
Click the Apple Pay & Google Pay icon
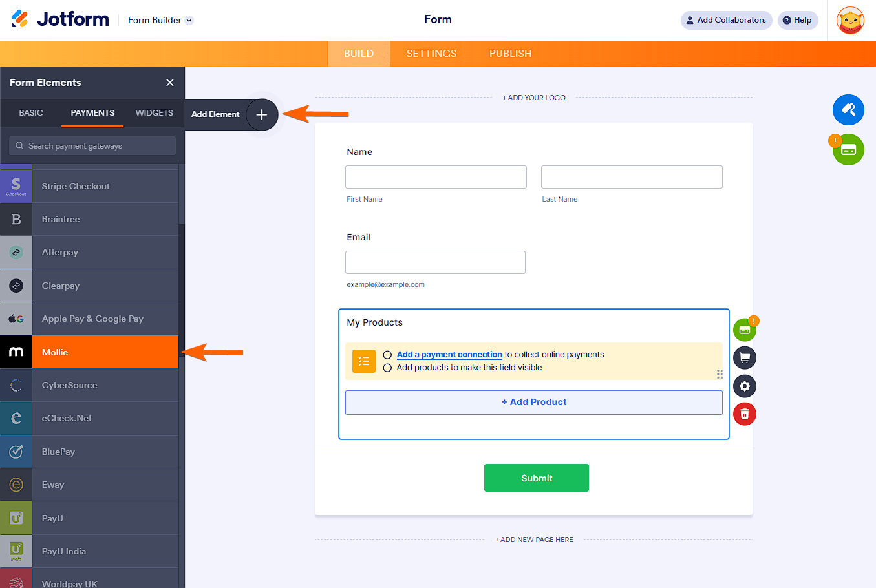16,319
